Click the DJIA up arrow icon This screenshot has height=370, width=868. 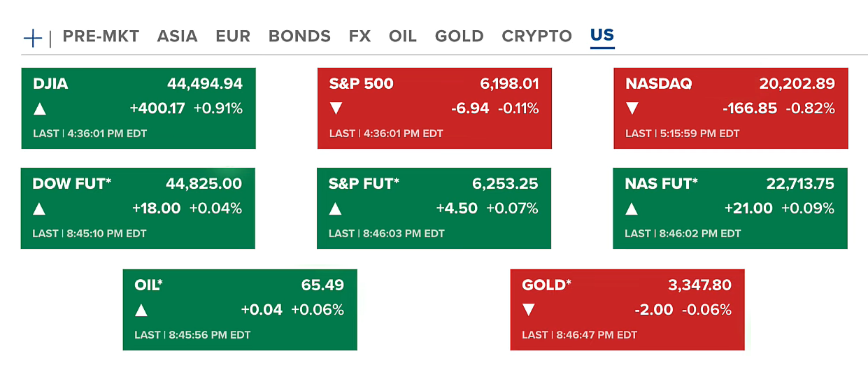[40, 109]
